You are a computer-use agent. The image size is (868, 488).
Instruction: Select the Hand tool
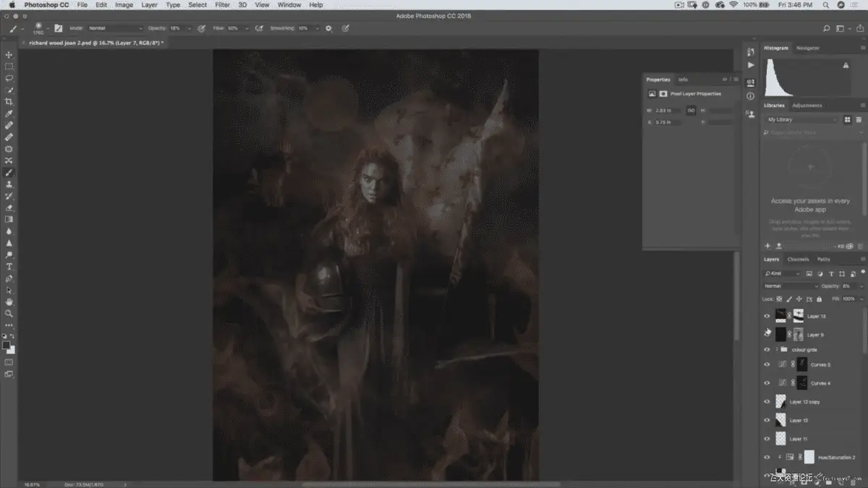(x=9, y=301)
